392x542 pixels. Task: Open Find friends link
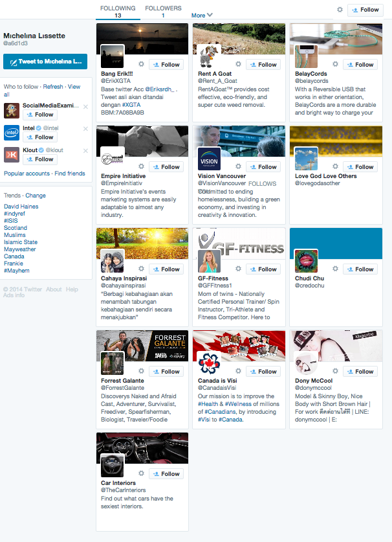coord(70,174)
